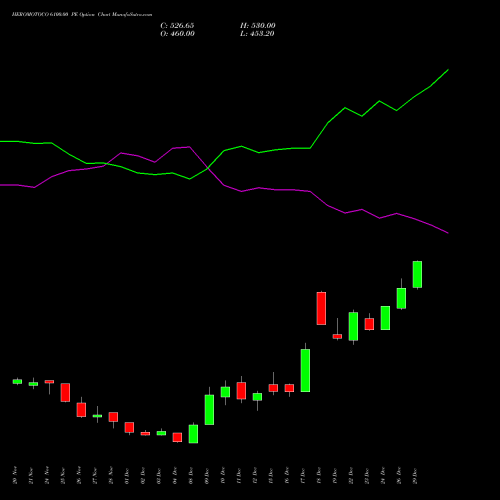This screenshot has width=500, height=500.
Task: Click the 12 Dec date label
Action: tap(255, 475)
